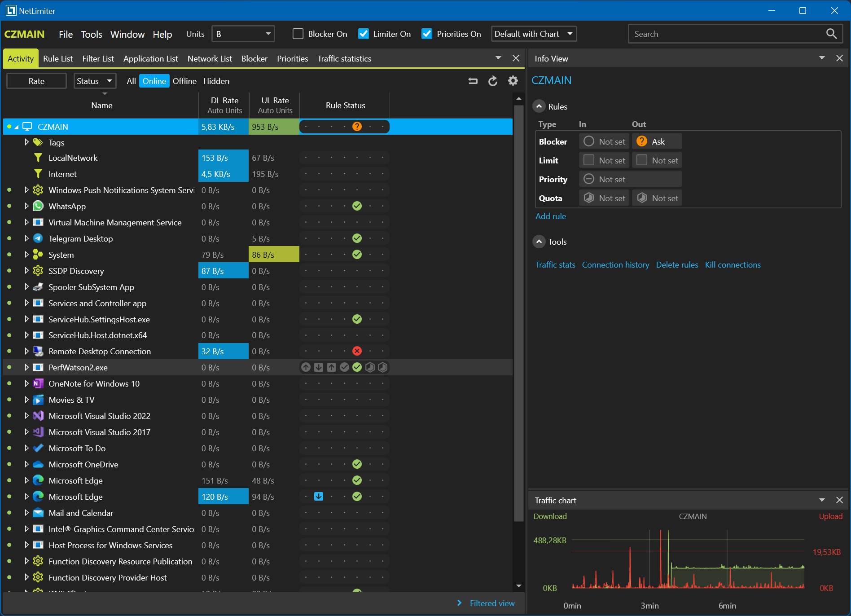Click the LocalNetwork filter funnel icon

pyautogui.click(x=38, y=158)
